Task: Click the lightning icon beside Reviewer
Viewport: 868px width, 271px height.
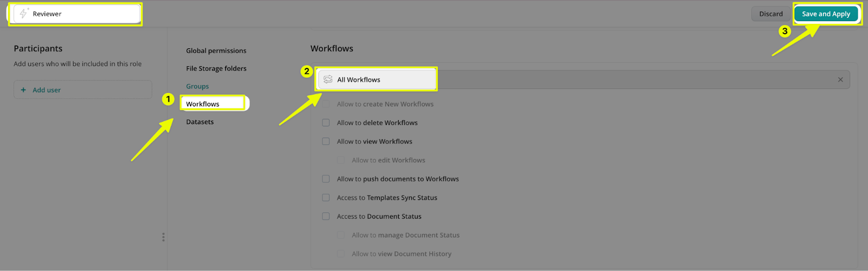Action: (23, 14)
